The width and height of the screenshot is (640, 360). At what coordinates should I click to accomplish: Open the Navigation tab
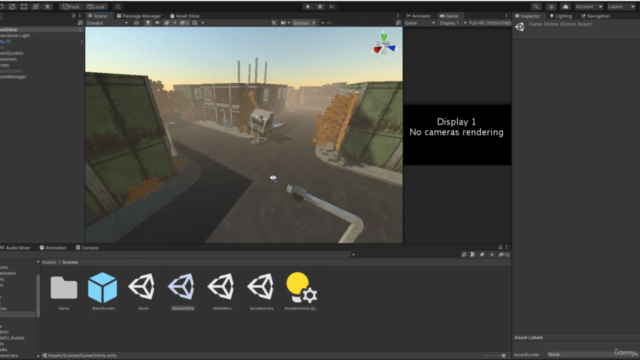tap(595, 16)
